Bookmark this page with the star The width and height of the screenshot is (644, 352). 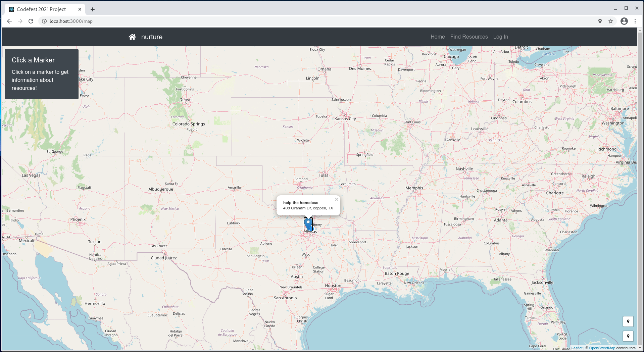tap(611, 21)
